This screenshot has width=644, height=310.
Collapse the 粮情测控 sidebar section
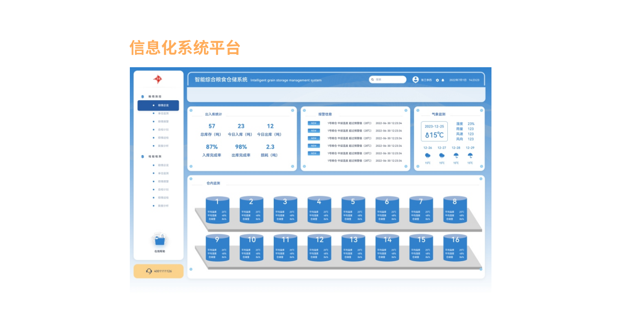[155, 97]
